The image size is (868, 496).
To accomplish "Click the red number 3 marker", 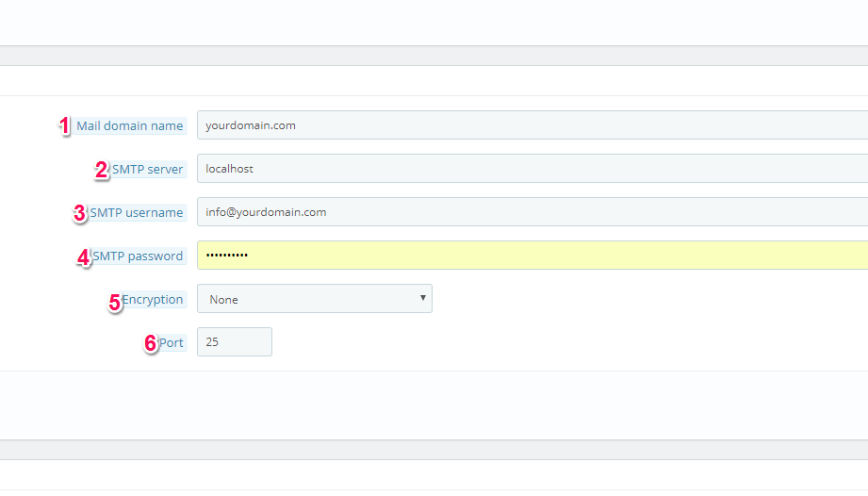I will [x=80, y=213].
